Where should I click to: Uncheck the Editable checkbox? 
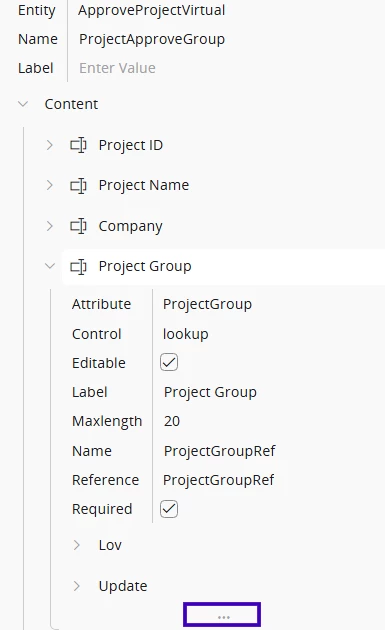(x=169, y=362)
